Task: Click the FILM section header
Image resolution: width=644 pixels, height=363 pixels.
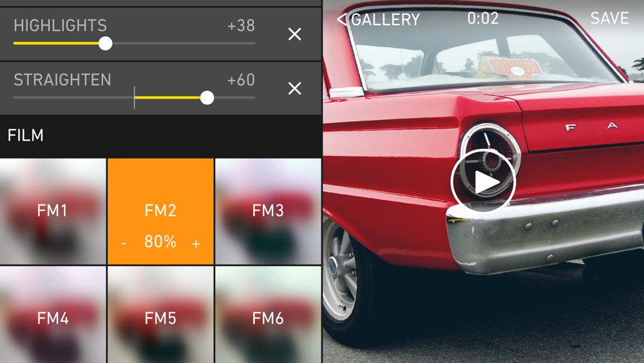Action: click(x=26, y=135)
